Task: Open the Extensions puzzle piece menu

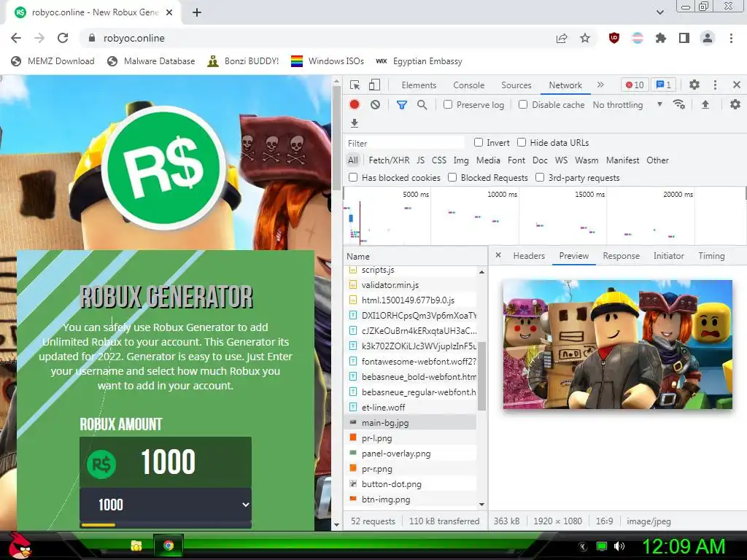Action: (661, 38)
